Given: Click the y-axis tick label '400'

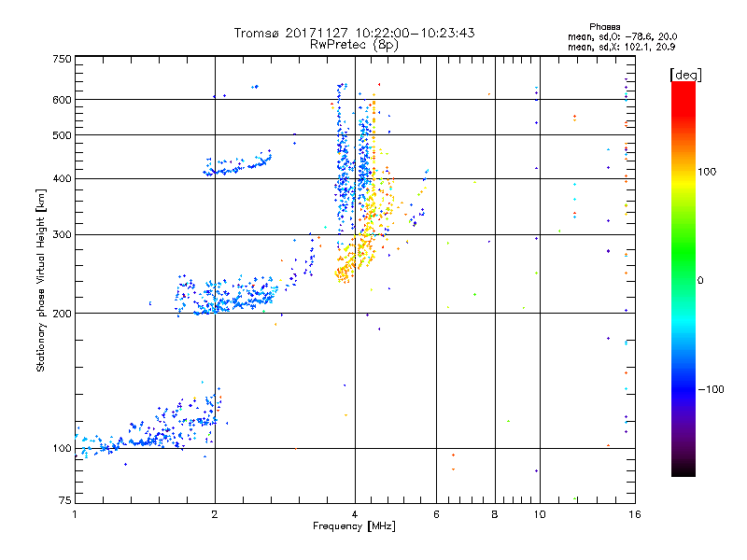Looking at the screenshot, I should [x=62, y=179].
